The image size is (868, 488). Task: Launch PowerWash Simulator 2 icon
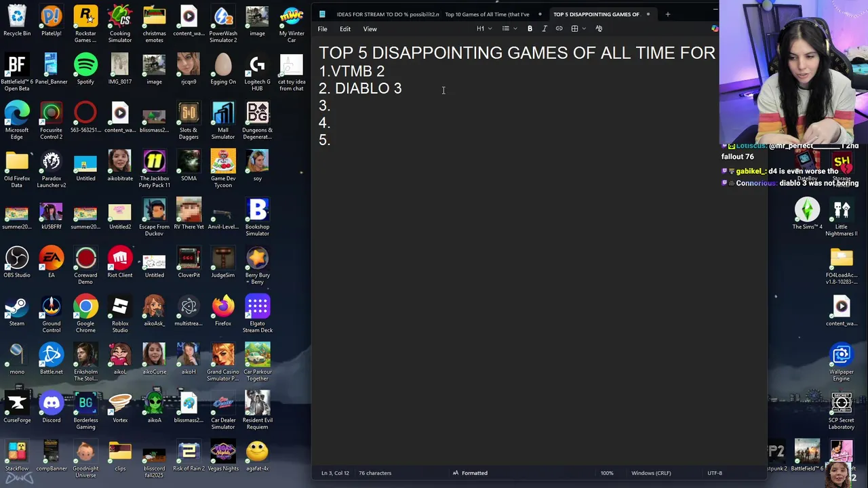(223, 24)
